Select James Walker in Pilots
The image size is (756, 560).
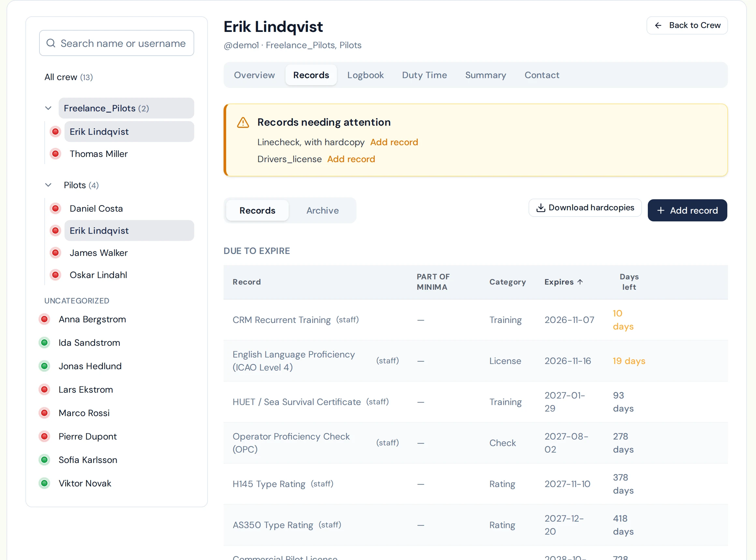pos(98,253)
